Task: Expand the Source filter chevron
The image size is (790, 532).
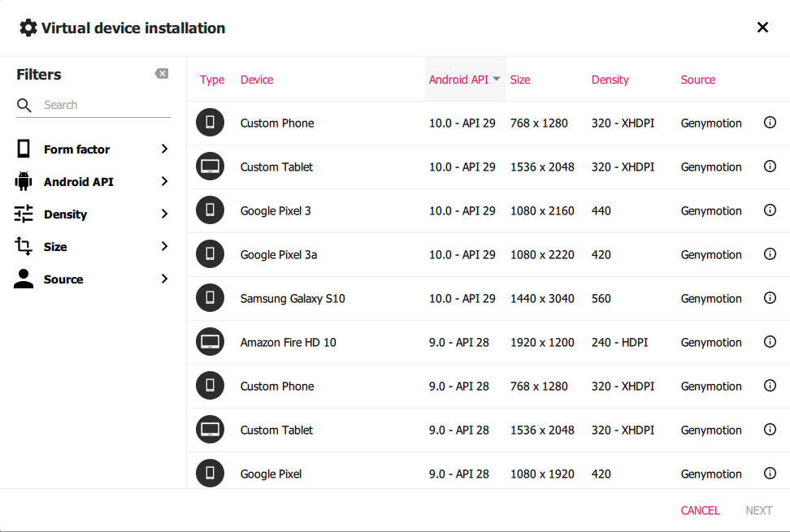Action: [x=164, y=279]
